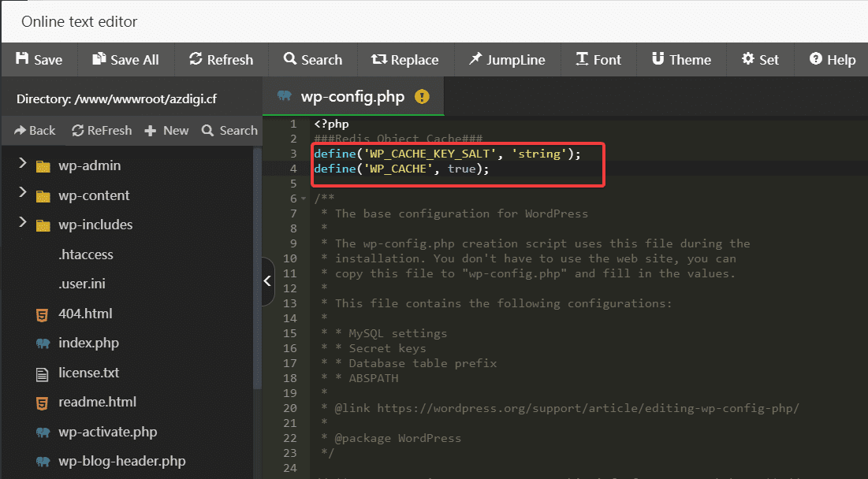This screenshot has width=868, height=479.
Task: Open the Replace tool
Action: (405, 60)
